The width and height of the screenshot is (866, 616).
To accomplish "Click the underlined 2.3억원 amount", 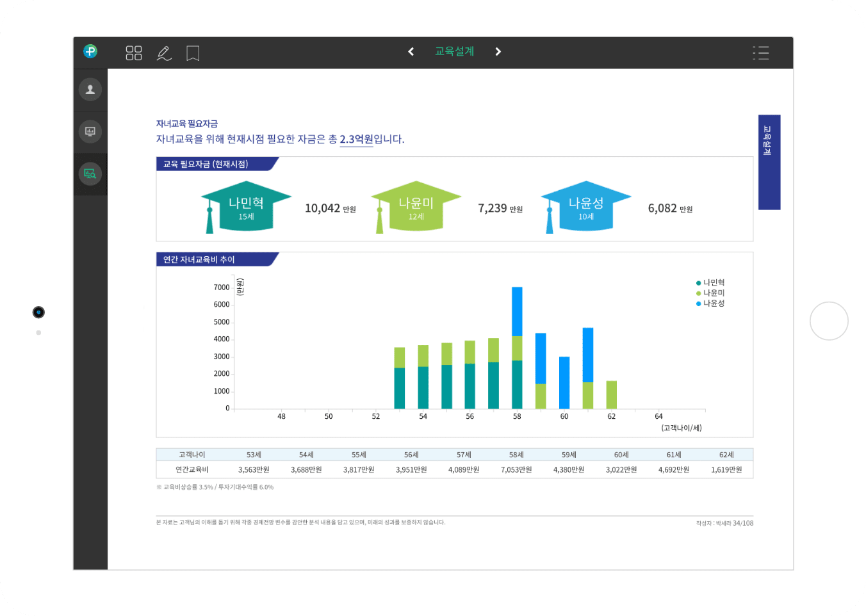I will click(x=356, y=139).
